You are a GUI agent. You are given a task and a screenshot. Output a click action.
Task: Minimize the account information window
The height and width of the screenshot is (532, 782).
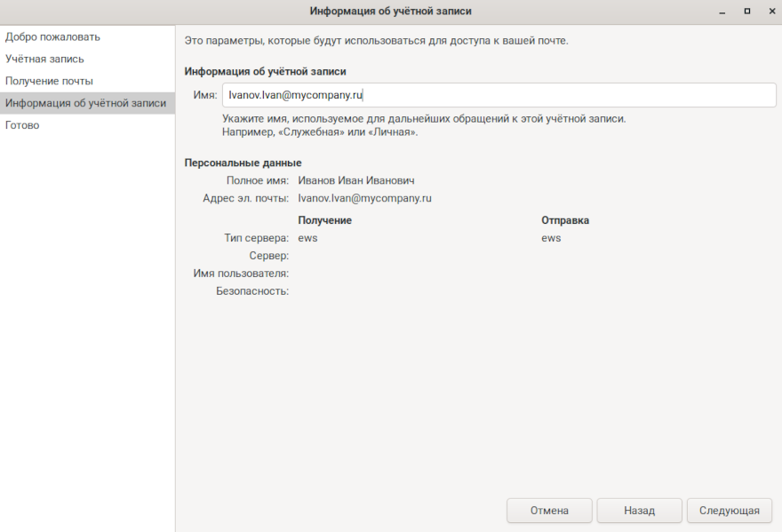pyautogui.click(x=722, y=11)
